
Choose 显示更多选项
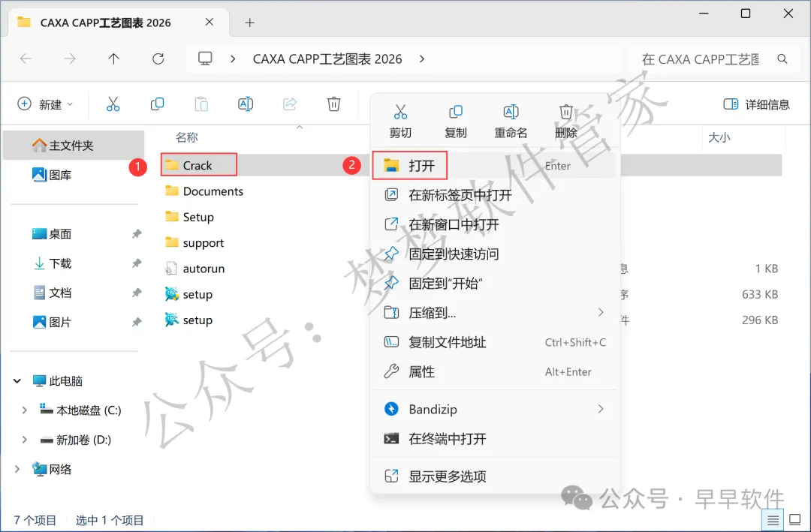(x=494, y=476)
